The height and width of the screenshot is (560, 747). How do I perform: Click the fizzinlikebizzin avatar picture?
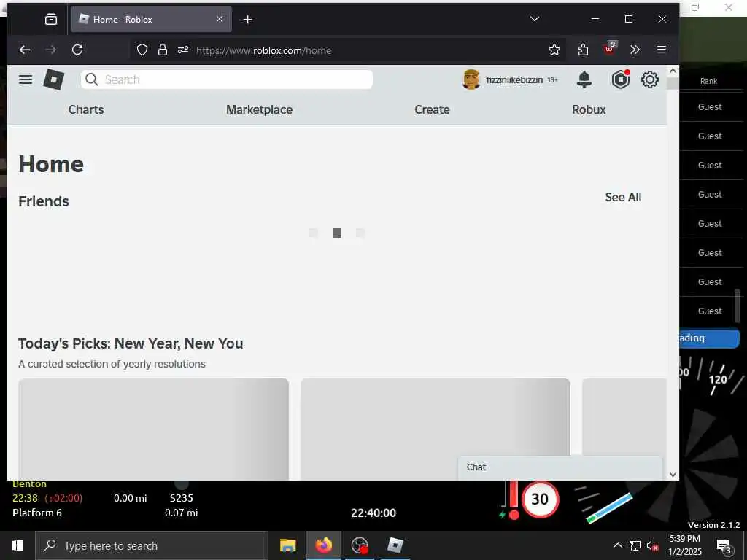click(x=471, y=79)
